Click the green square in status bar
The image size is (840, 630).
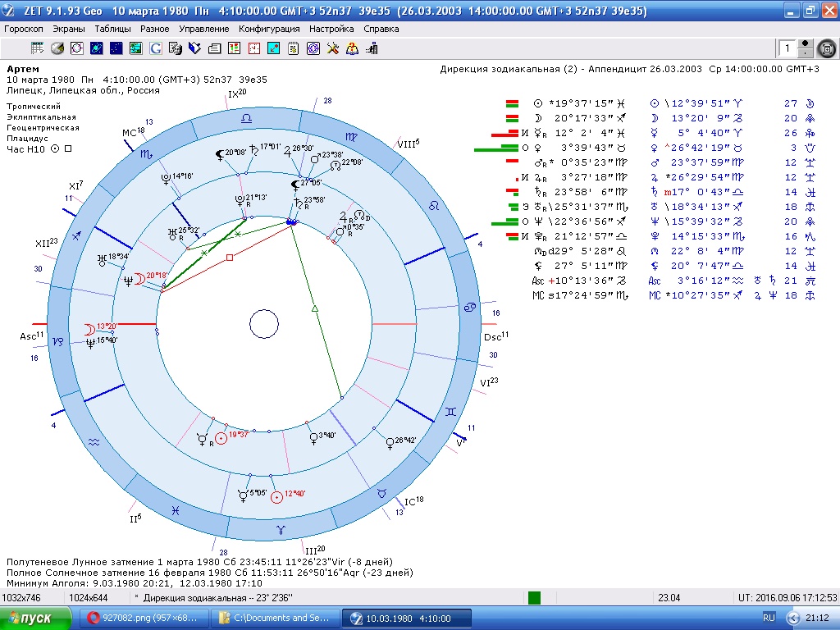[534, 598]
